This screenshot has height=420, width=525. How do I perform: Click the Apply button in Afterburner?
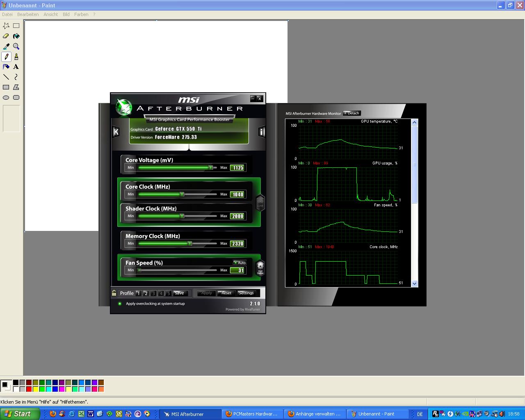tap(207, 293)
